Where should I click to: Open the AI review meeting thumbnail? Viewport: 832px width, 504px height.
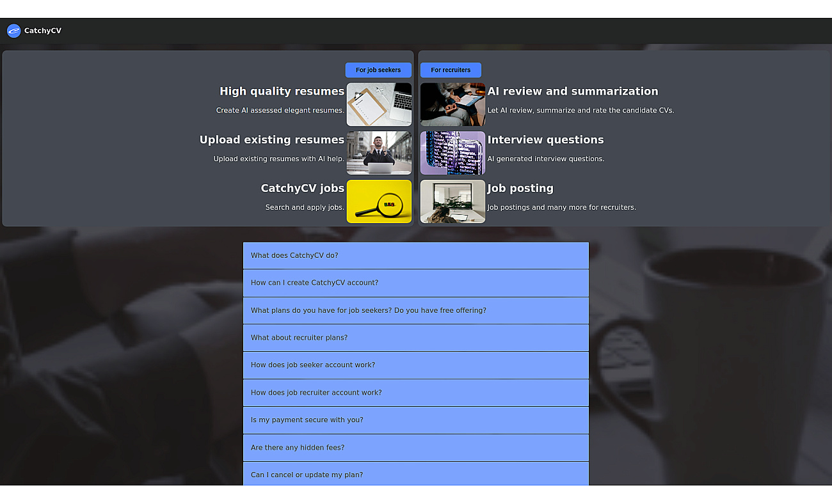coord(452,104)
